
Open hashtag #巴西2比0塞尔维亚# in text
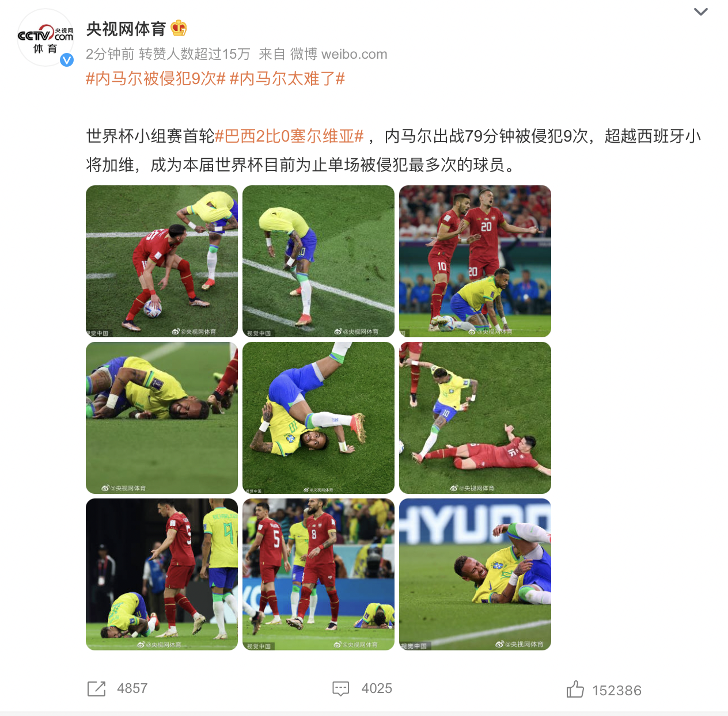289,136
